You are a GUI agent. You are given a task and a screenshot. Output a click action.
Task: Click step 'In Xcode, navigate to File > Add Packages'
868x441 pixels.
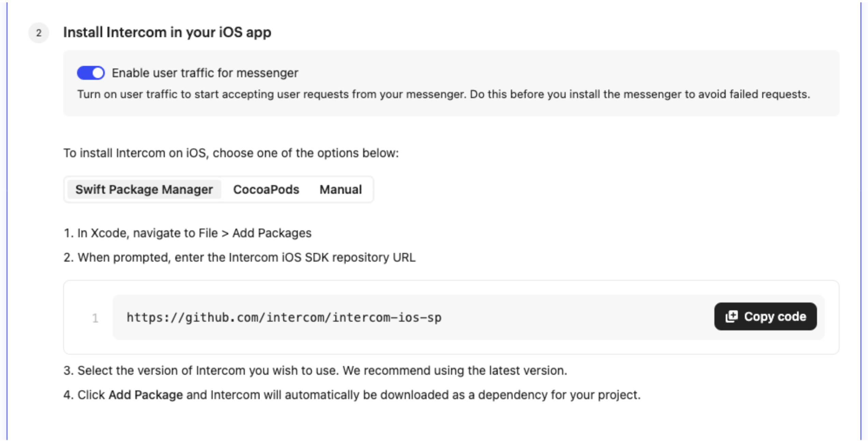[x=188, y=233]
